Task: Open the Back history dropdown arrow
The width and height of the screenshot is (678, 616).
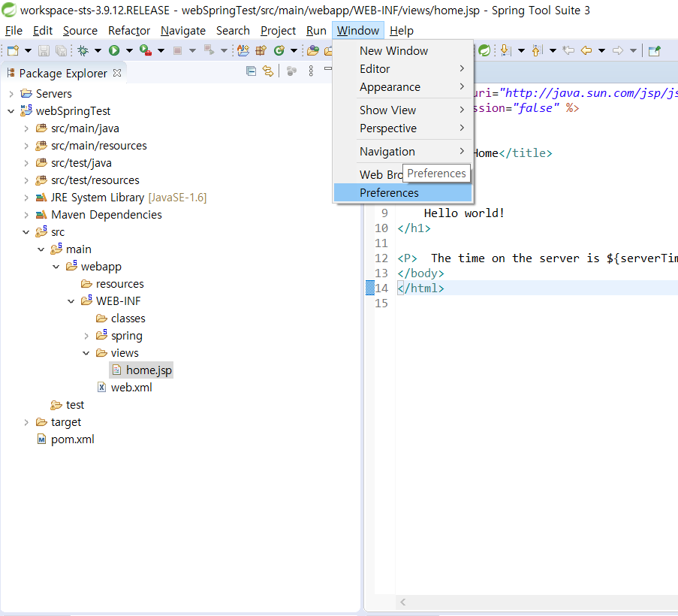Action: tap(601, 50)
